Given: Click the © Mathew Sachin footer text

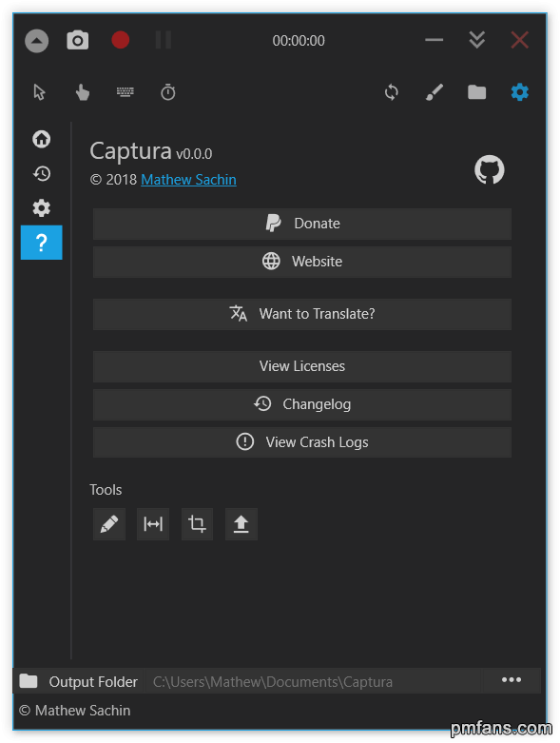Looking at the screenshot, I should pos(75,711).
